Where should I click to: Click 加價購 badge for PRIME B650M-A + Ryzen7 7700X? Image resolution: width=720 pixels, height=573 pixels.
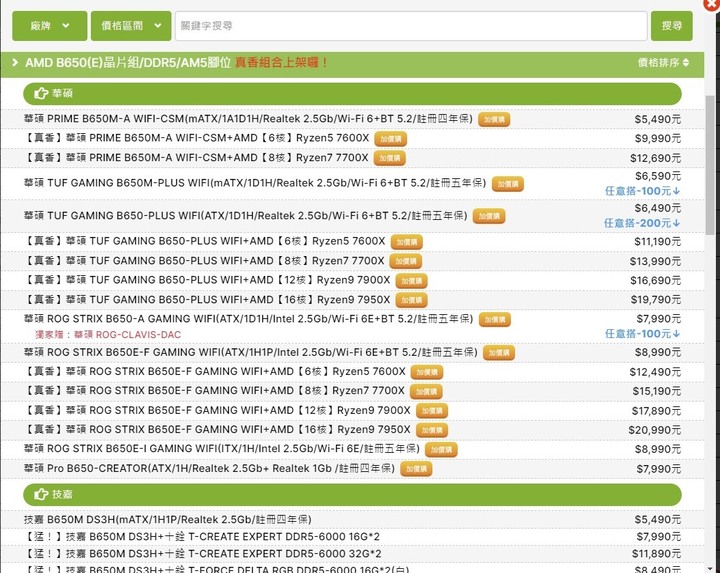point(390,158)
